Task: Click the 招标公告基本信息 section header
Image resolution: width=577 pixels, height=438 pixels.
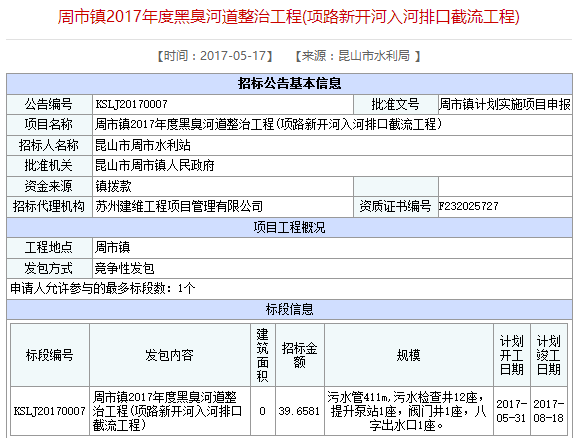Action: coord(289,84)
